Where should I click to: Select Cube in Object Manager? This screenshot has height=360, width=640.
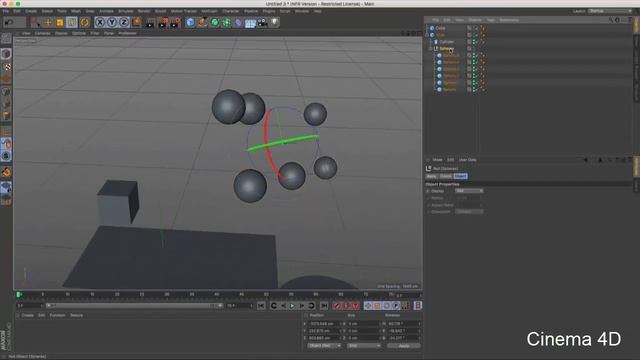(x=440, y=28)
